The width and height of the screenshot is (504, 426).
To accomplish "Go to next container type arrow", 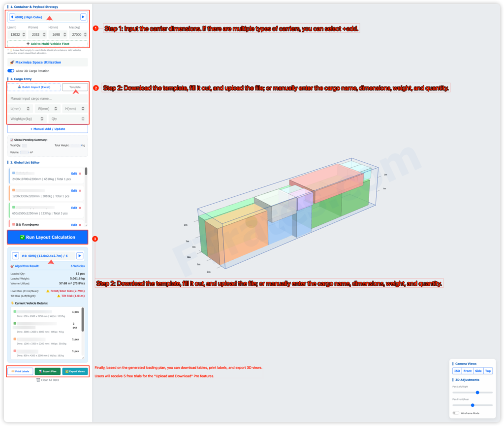I will pyautogui.click(x=83, y=17).
